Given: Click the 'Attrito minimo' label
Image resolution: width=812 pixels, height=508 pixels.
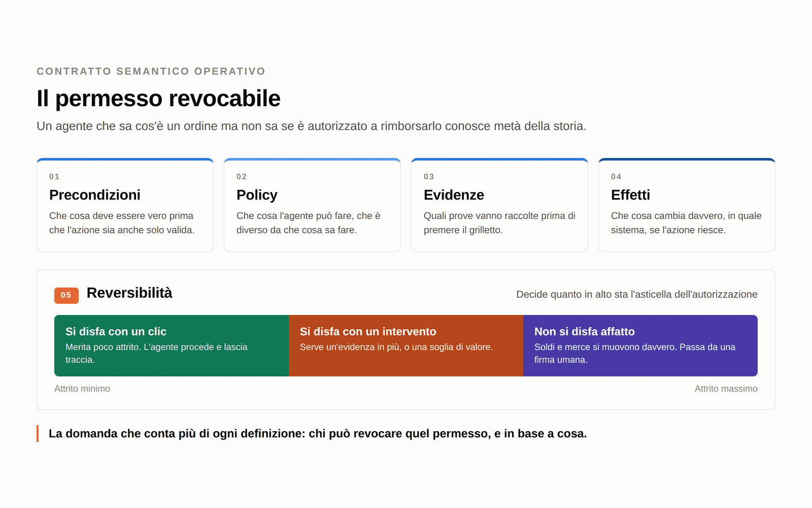Looking at the screenshot, I should coord(82,389).
